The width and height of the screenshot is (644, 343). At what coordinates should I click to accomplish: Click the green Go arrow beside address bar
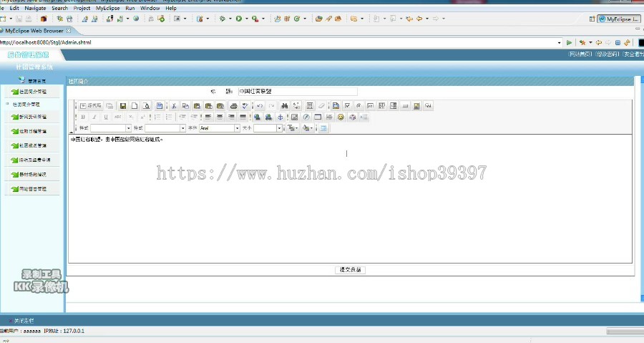[x=570, y=42]
